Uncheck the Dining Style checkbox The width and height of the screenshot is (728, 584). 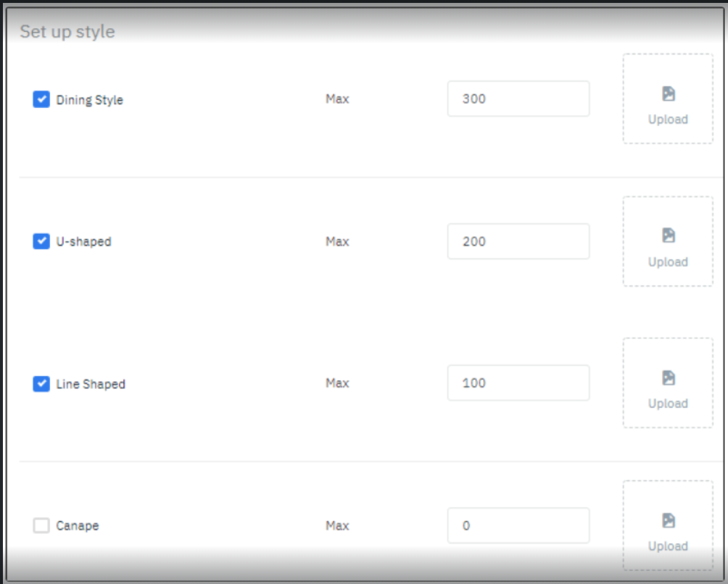coord(41,99)
